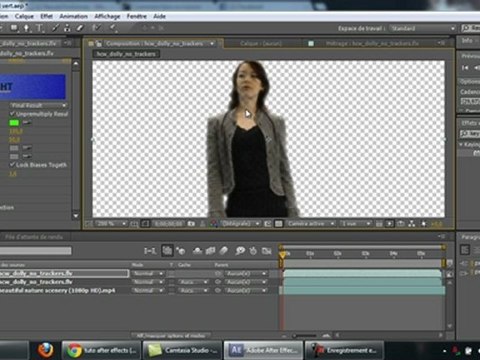Screen dimensions: 480x360
Task: Pick the eyedropper beside the green swatch
Action: [27, 123]
